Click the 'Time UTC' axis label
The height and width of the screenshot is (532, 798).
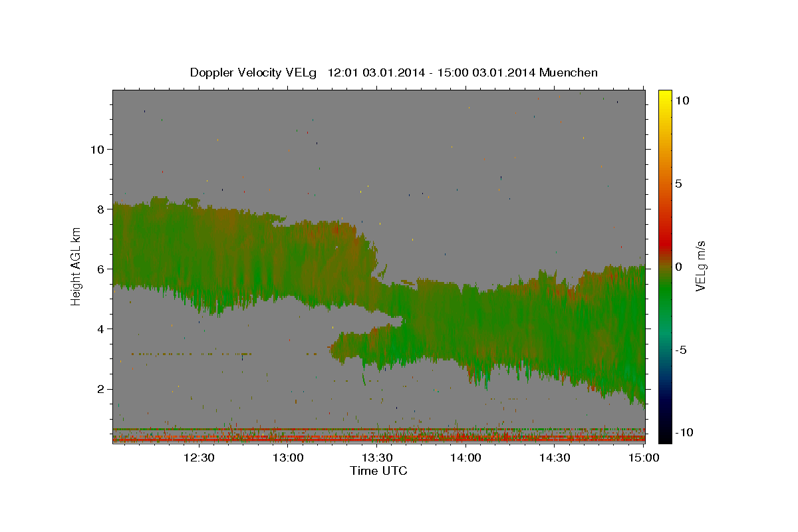pos(378,471)
